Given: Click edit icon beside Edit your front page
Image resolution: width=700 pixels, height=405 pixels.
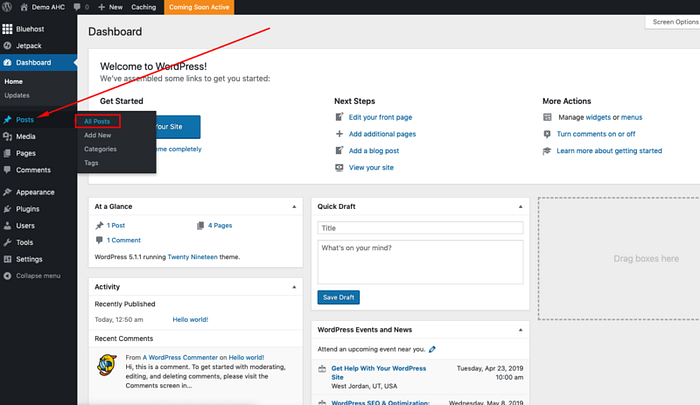Looking at the screenshot, I should (339, 117).
